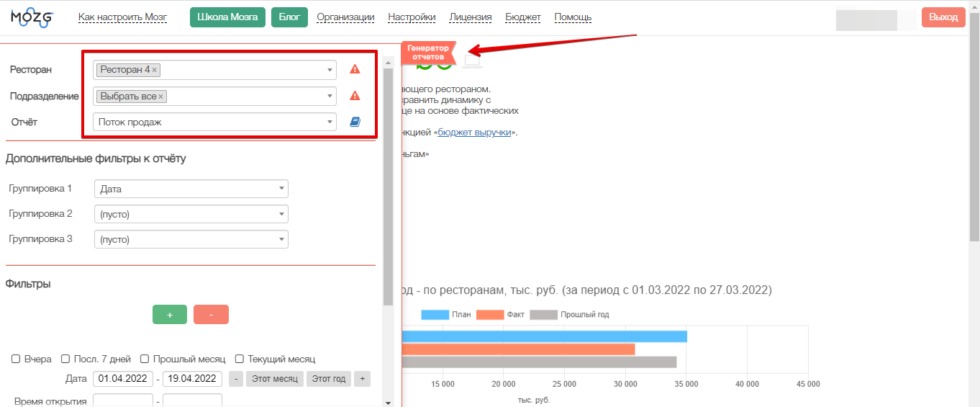Image resolution: width=980 pixels, height=407 pixels.
Task: Open the Отчёт dropdown Поток продаж
Action: click(x=214, y=122)
